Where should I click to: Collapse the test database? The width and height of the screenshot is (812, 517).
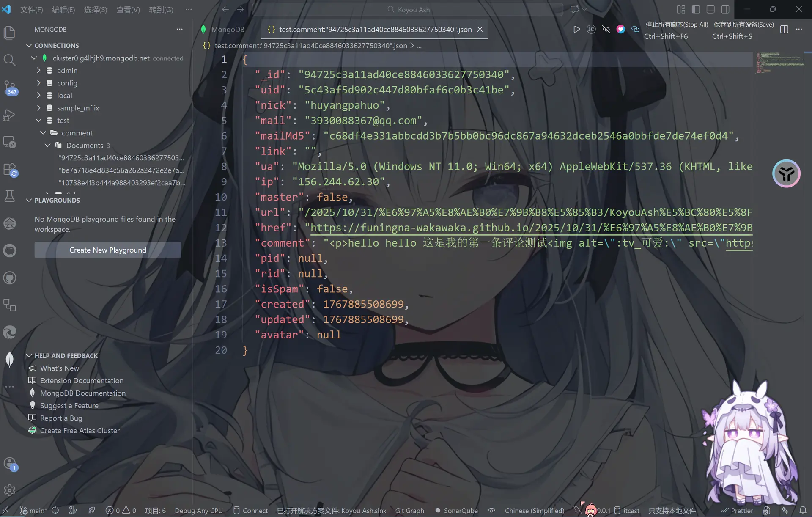[x=38, y=120]
